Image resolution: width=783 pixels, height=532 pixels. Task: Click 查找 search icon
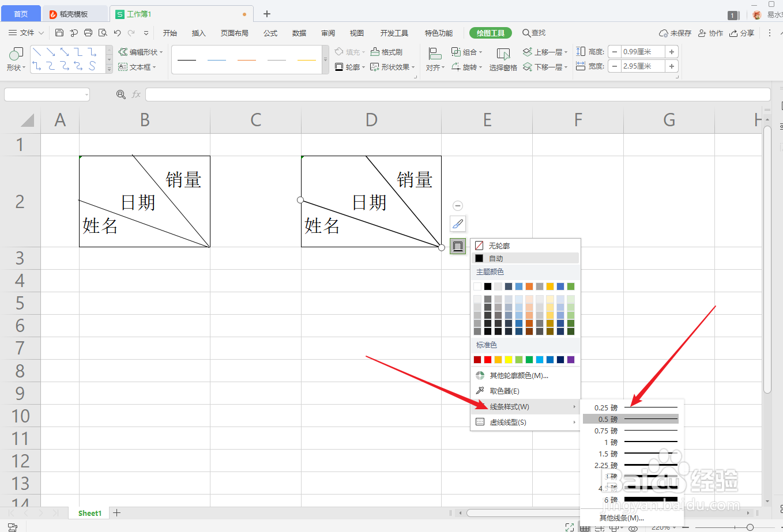point(534,33)
